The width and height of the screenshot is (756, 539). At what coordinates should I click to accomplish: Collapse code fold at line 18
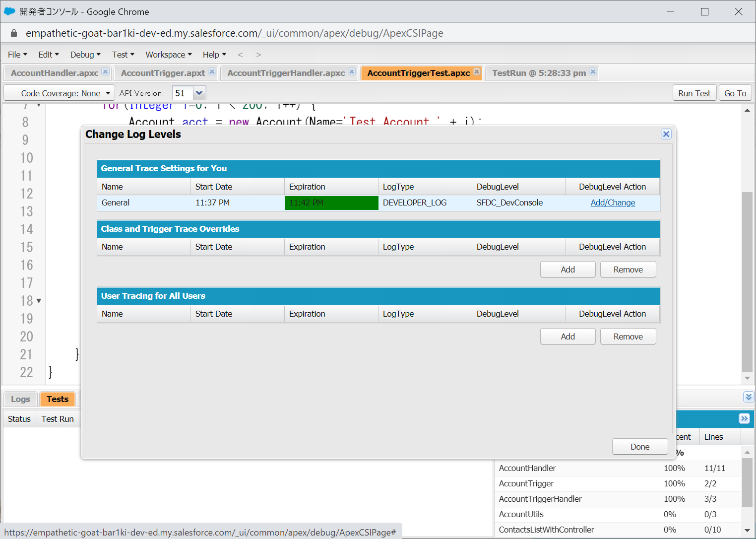point(39,301)
